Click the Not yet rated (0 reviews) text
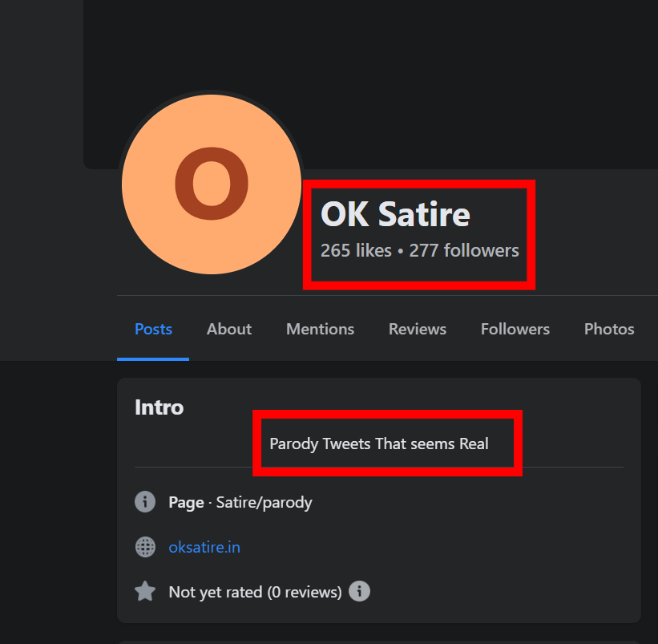 (255, 592)
